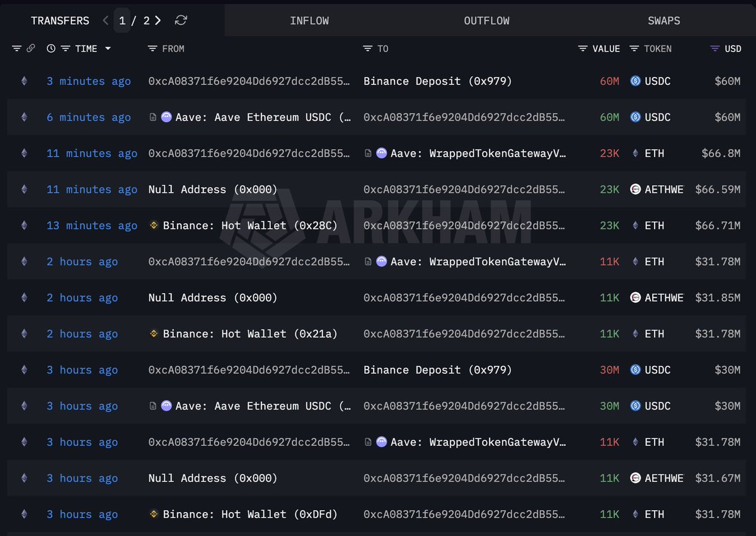756x536 pixels.
Task: Click the transaction diamond icon on the first row
Action: [x=24, y=81]
